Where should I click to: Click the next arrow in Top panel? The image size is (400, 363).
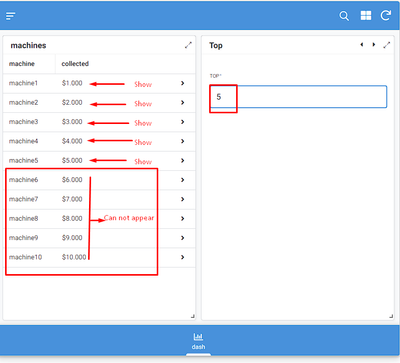pyautogui.click(x=374, y=45)
